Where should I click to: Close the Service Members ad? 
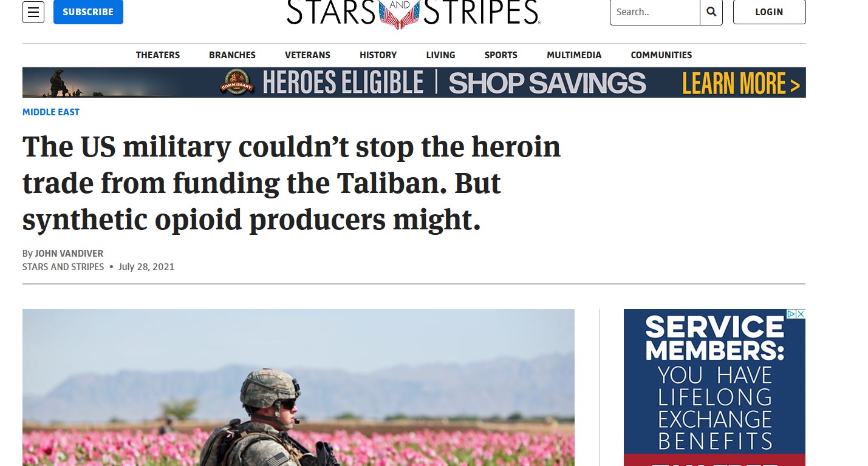(801, 314)
